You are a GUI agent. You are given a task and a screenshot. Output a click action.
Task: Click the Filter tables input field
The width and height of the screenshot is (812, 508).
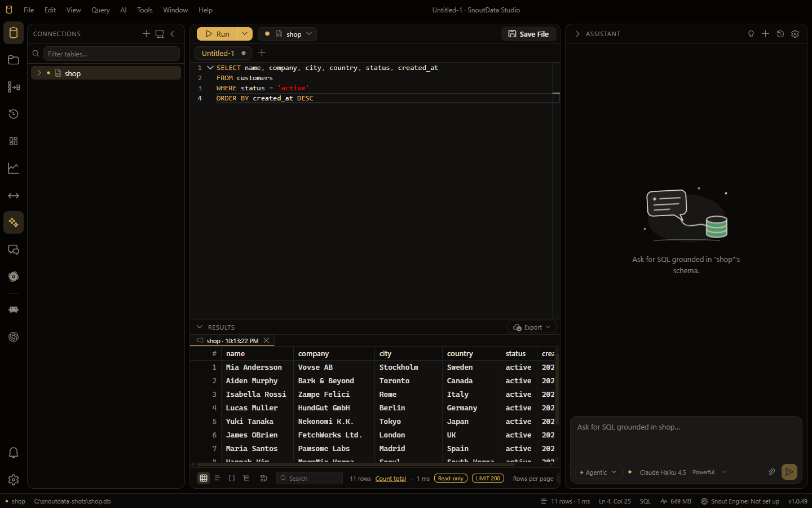[x=112, y=54]
